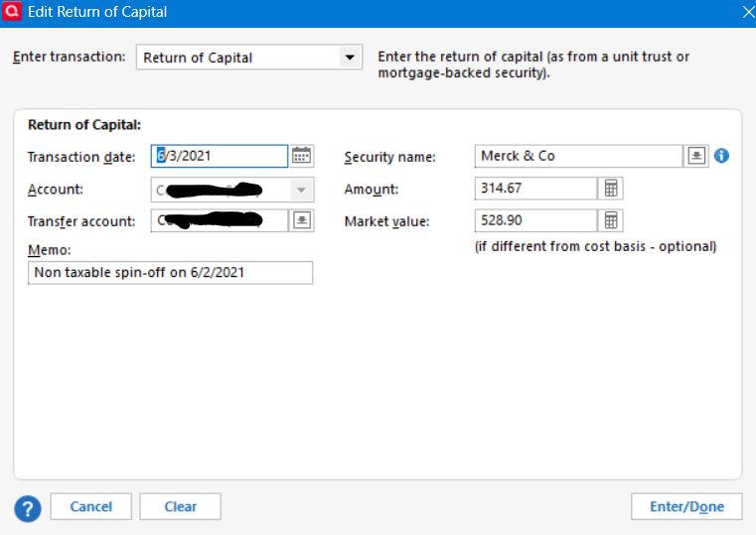The image size is (756, 535).
Task: Click the 'Security name:' label
Action: pos(389,157)
